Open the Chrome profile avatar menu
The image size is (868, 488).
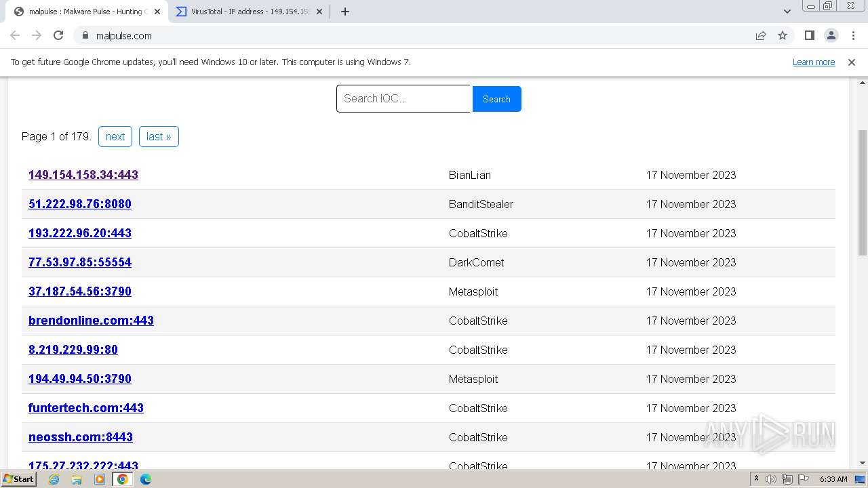(x=831, y=36)
